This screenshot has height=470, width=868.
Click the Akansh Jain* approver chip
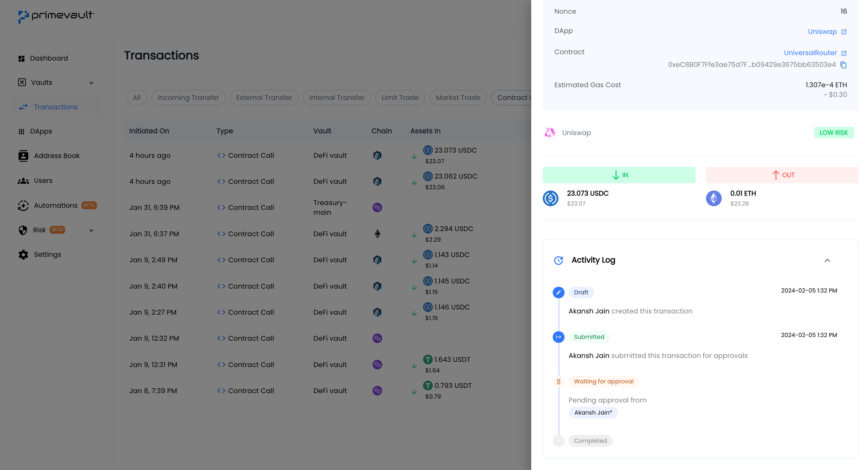593,412
